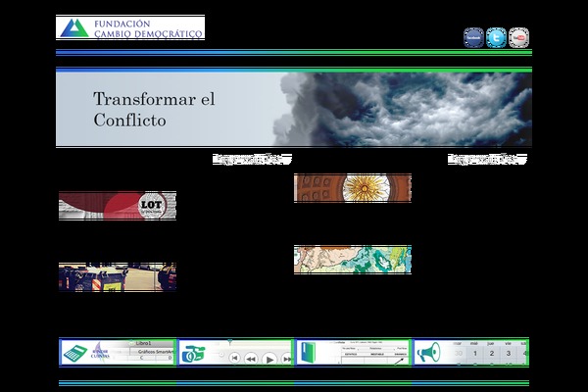The image size is (588, 392).
Task: Click the right blurred link under banner
Action: click(488, 158)
